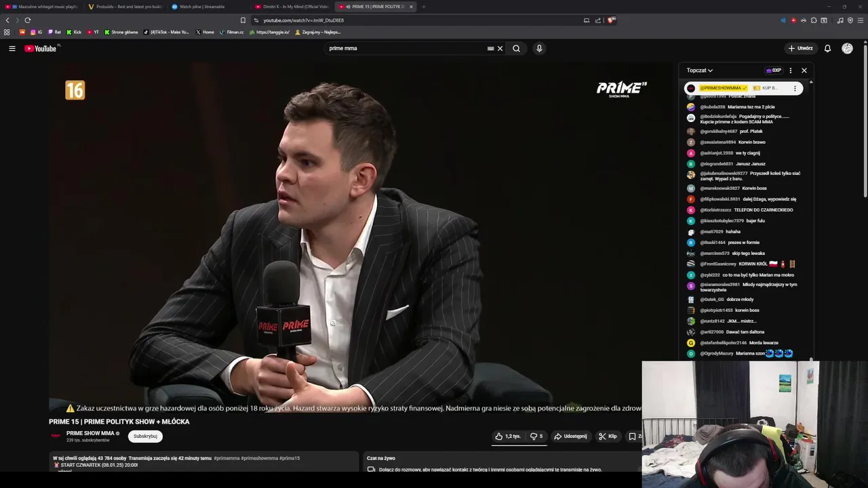This screenshot has height=488, width=868.
Task: Click the Udostępnij share button
Action: pyautogui.click(x=570, y=436)
